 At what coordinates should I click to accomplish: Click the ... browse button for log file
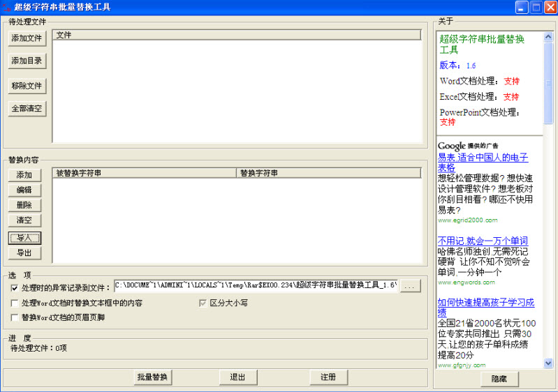[410, 286]
